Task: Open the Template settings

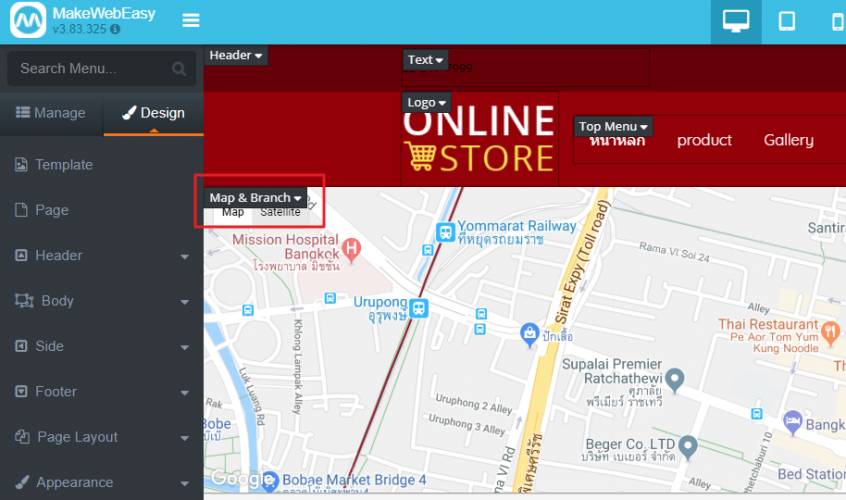Action: click(63, 165)
